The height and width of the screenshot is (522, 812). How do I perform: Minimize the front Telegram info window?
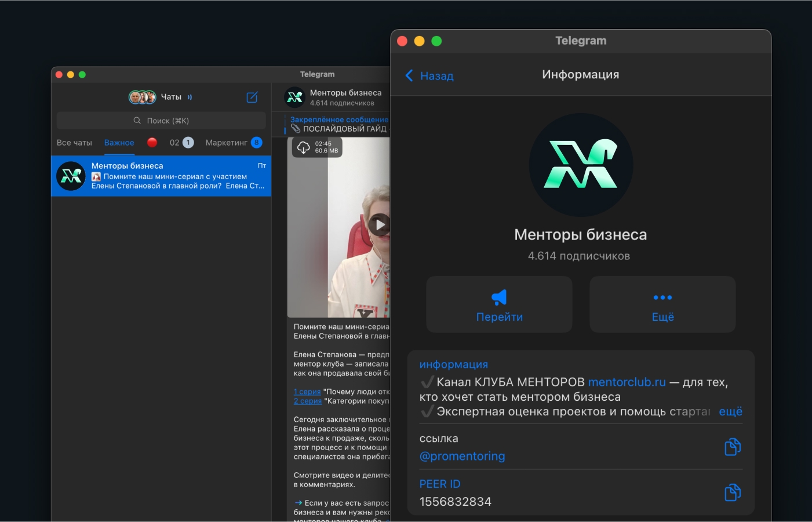click(420, 41)
